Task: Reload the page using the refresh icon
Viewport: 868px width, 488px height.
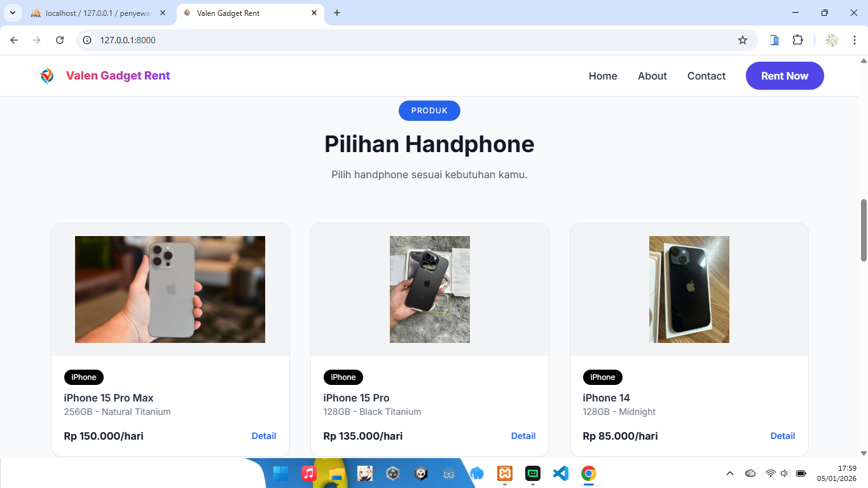Action: [60, 40]
